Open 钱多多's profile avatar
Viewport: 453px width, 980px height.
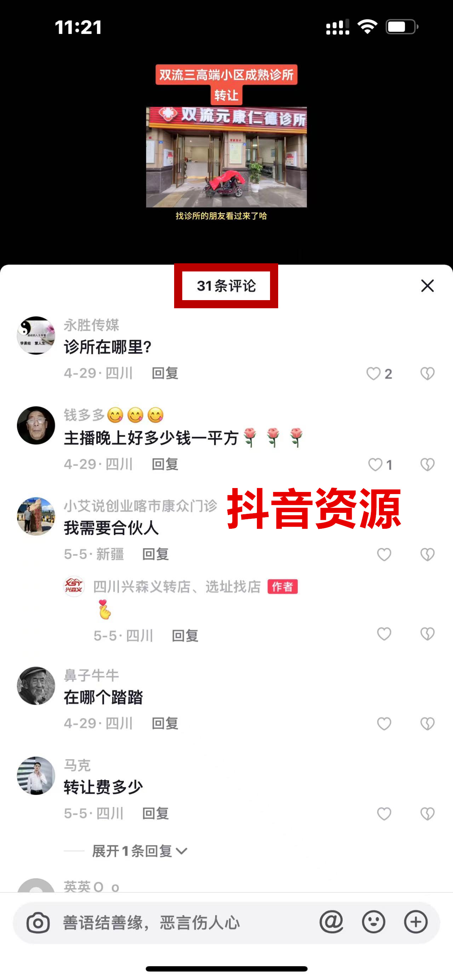click(36, 425)
